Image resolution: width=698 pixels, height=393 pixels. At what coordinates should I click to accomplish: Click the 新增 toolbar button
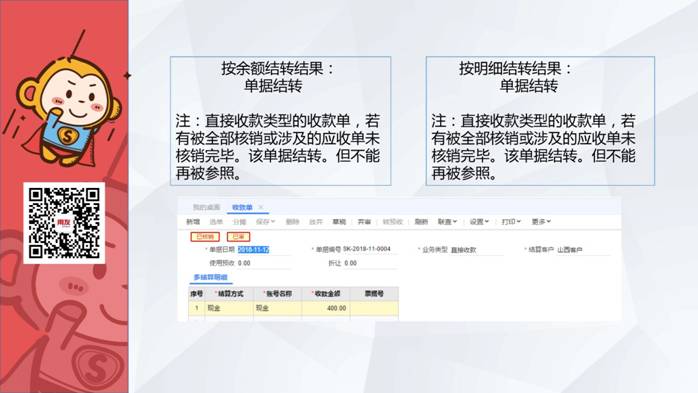click(x=193, y=222)
